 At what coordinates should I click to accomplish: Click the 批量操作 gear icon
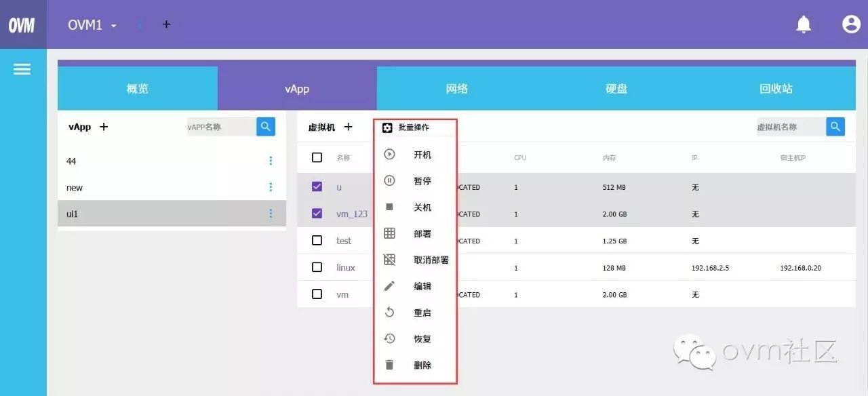[387, 127]
